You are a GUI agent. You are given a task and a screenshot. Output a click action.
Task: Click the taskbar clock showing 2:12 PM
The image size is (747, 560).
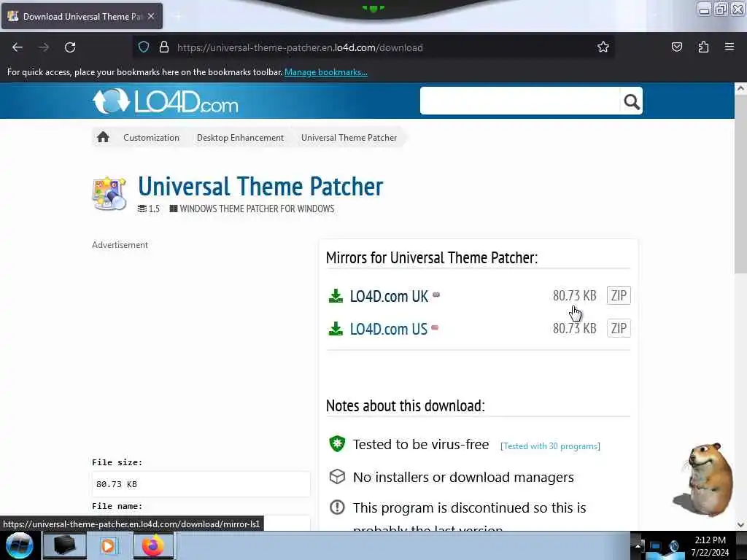pos(710,546)
